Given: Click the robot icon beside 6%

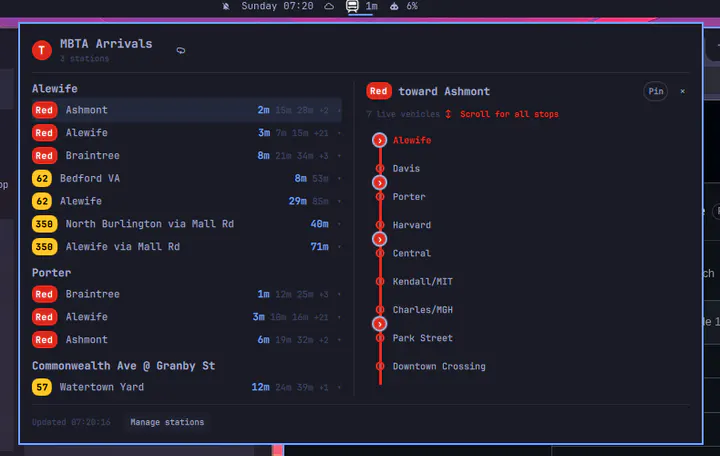Looking at the screenshot, I should coord(394,6).
